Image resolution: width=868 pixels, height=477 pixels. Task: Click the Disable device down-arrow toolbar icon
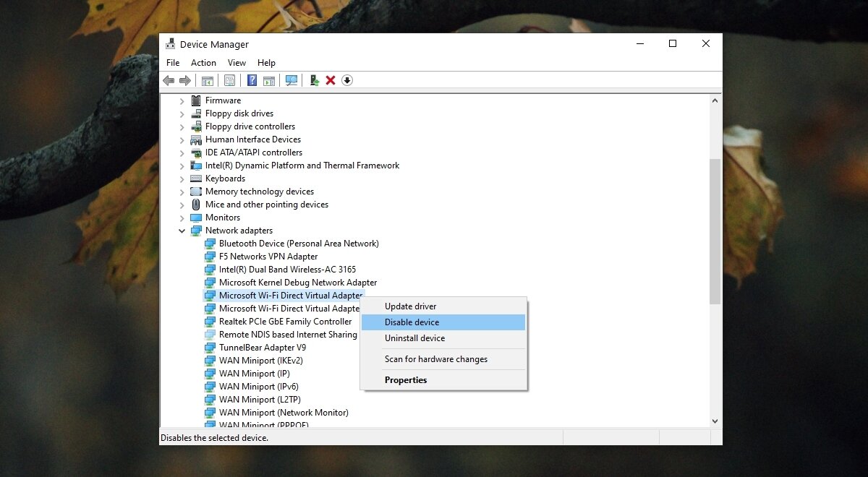point(347,80)
